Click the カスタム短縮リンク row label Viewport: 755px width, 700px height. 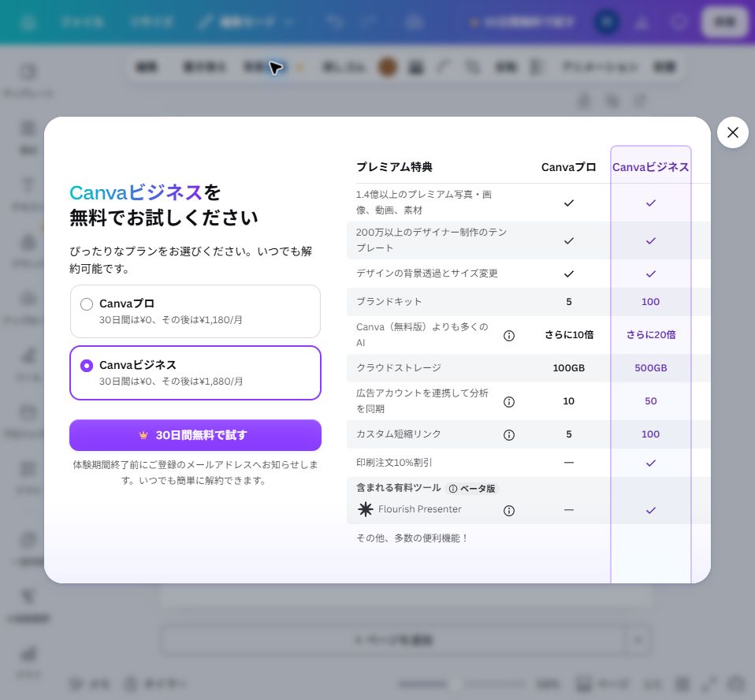coord(398,434)
